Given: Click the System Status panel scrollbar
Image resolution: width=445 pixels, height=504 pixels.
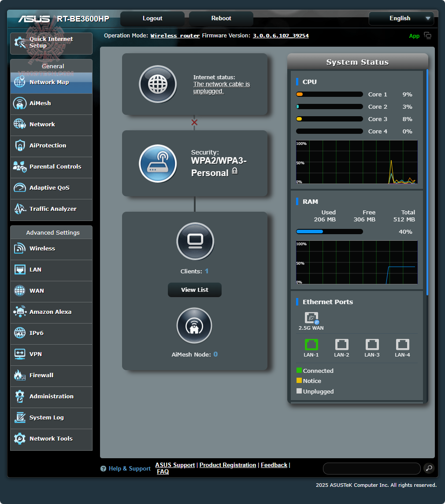Looking at the screenshot, I should click(x=427, y=183).
